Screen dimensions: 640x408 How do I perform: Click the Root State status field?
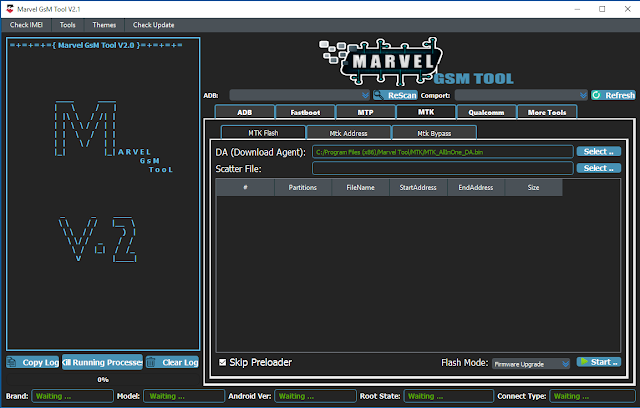(x=449, y=396)
